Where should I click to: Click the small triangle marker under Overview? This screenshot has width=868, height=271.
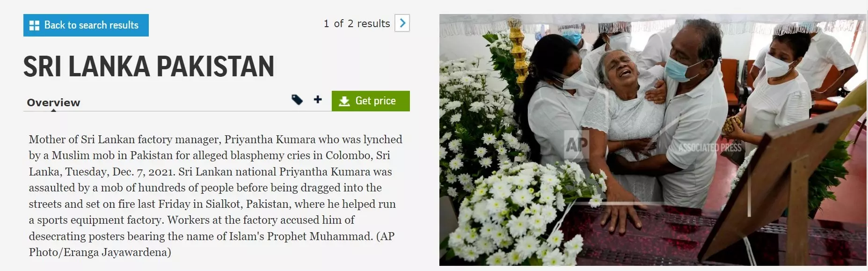pyautogui.click(x=53, y=110)
